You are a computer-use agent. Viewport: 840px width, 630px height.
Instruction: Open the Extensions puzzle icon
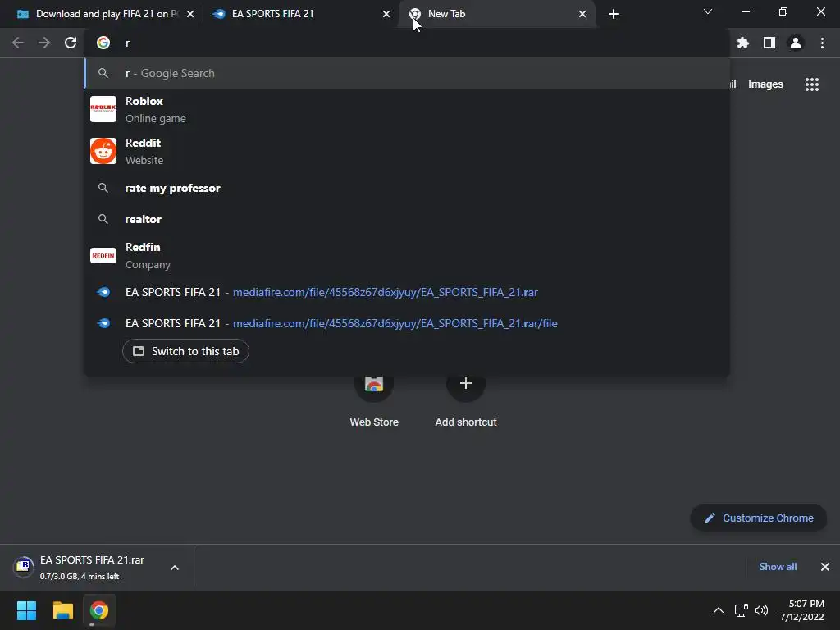coord(743,43)
